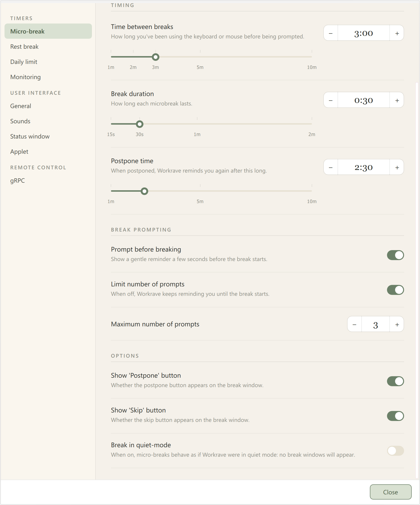Image resolution: width=420 pixels, height=505 pixels.
Task: Disable Limit number of prompts switch
Action: (396, 290)
